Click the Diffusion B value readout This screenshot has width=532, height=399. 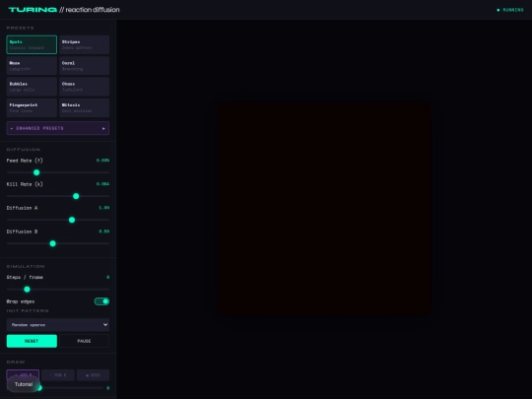point(104,232)
